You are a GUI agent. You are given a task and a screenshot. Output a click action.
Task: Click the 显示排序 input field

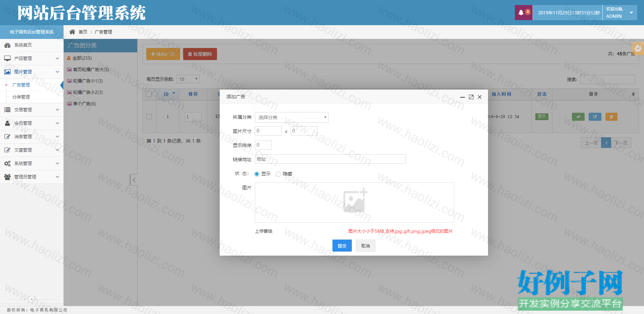point(263,145)
